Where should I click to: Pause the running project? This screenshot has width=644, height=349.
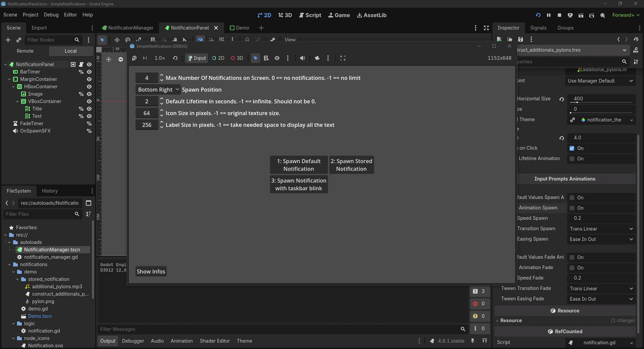(x=548, y=15)
